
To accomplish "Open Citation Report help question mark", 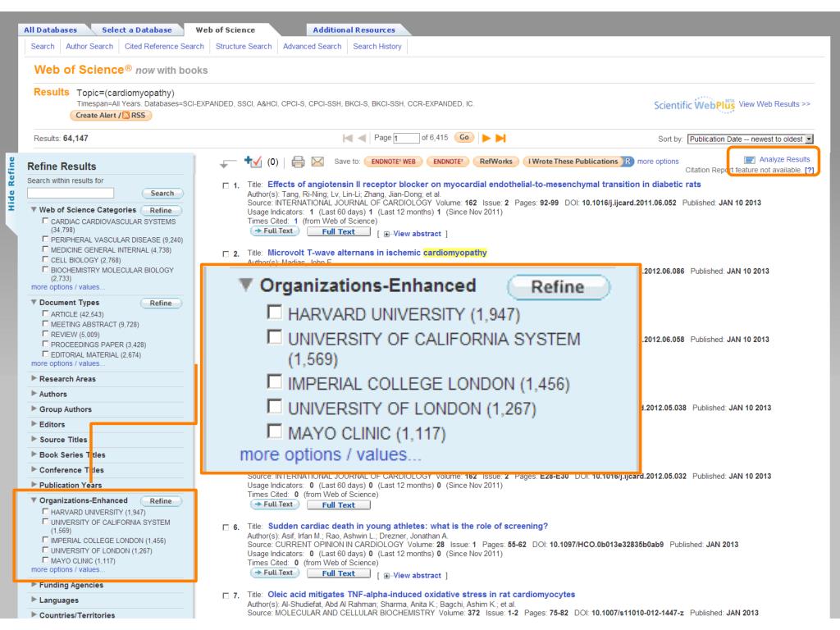I will [809, 171].
